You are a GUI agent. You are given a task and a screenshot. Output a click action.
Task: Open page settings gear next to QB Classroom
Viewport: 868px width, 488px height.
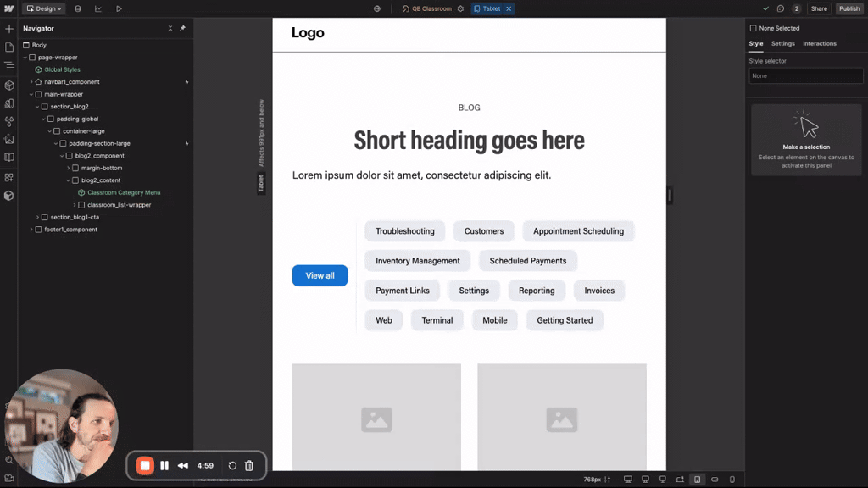[x=460, y=8]
